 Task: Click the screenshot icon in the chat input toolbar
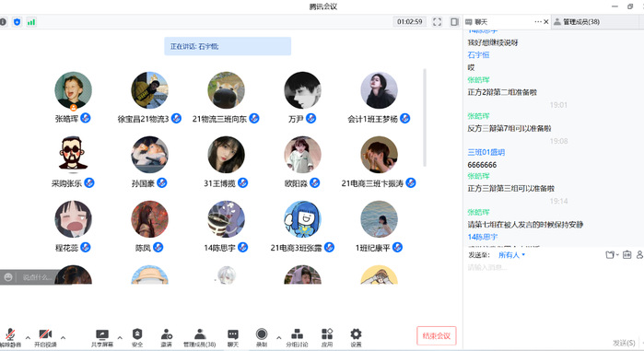[626, 255]
